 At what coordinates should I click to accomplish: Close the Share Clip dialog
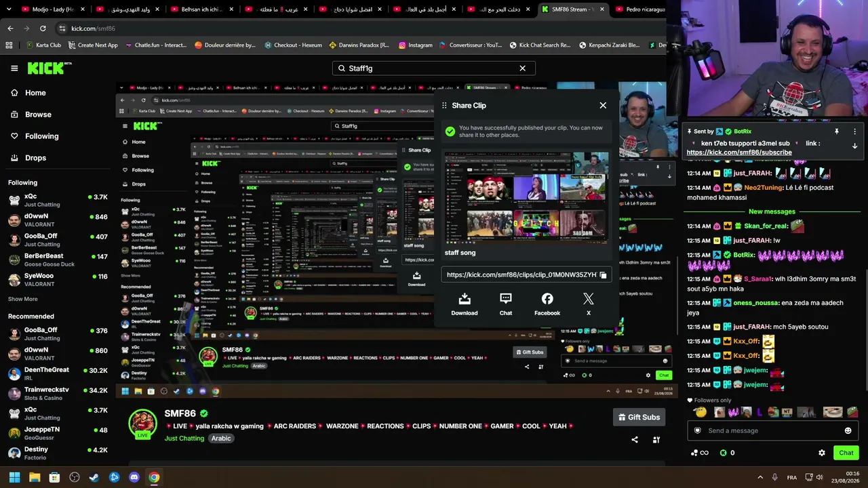[603, 106]
